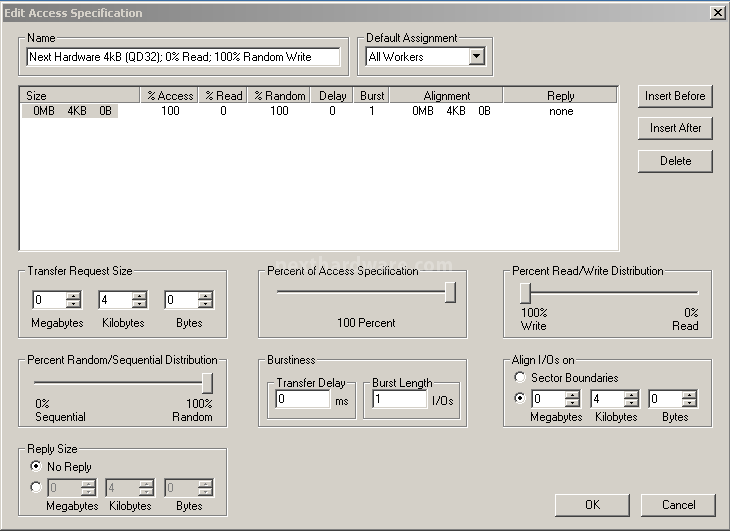Decrease Align I/Os Bytes with down arrow
Viewport: 730px width, 531px height.
(x=689, y=403)
